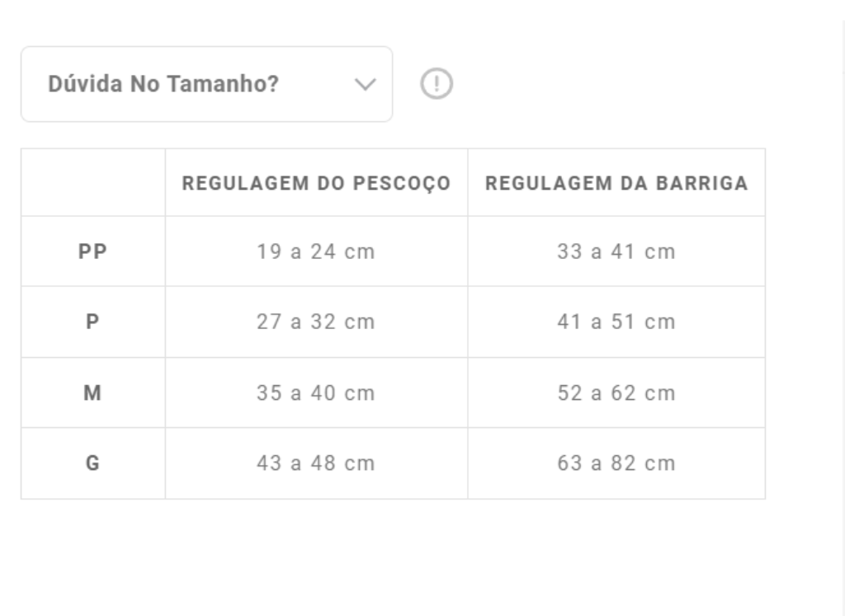Open the Dúvida No Tamanho dropdown
The image size is (845, 616).
click(x=206, y=83)
